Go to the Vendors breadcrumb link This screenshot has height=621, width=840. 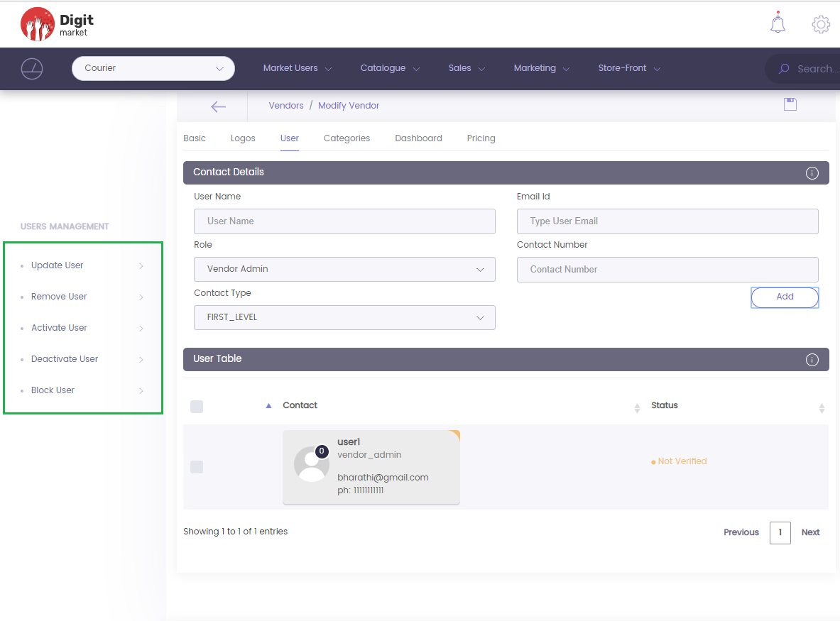click(x=286, y=106)
